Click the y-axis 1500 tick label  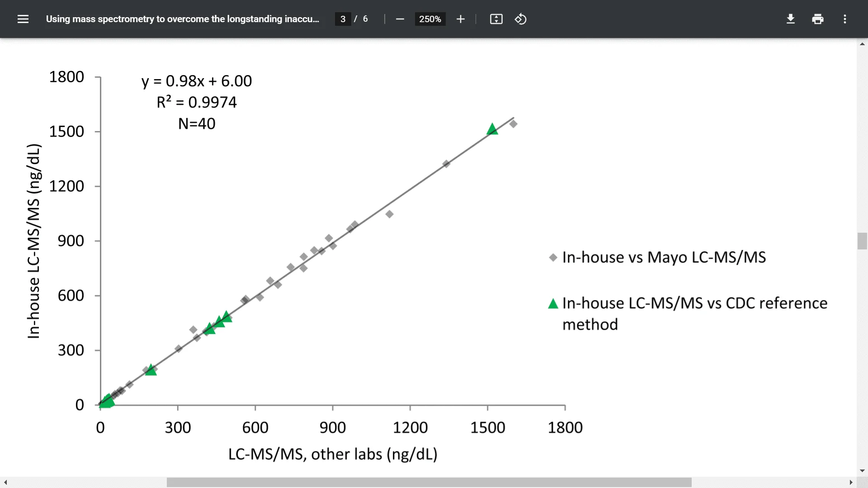(66, 131)
